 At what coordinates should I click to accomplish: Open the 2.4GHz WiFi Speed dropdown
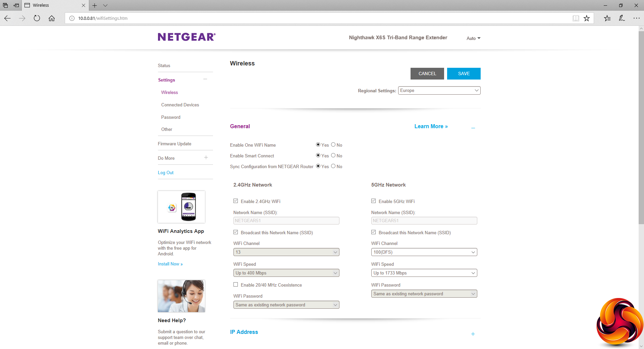pos(286,273)
